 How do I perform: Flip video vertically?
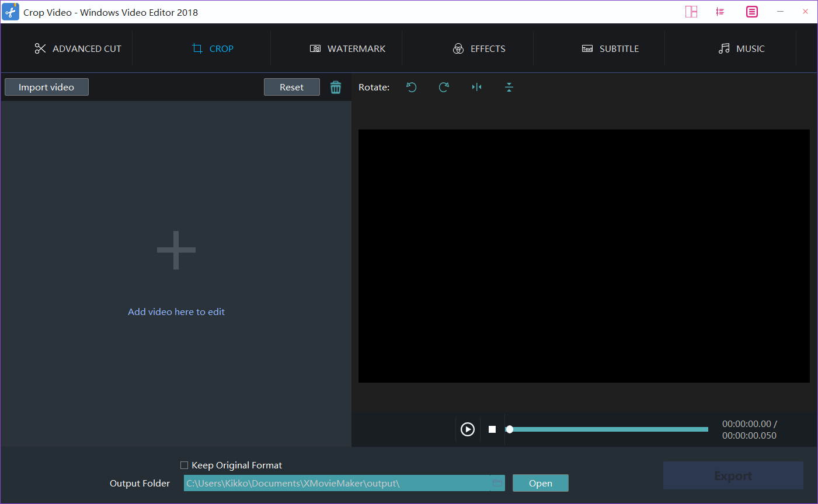tap(509, 87)
